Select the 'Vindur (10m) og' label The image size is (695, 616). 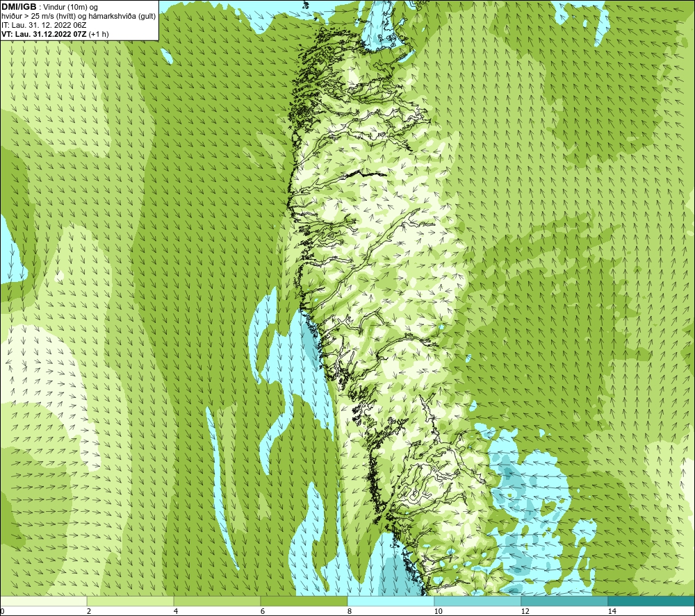71,8
